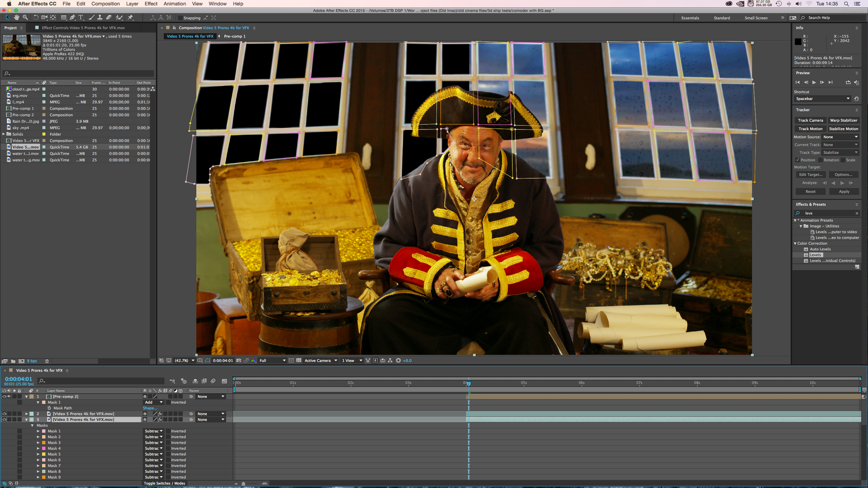Open the channel and color management settings

click(253, 360)
